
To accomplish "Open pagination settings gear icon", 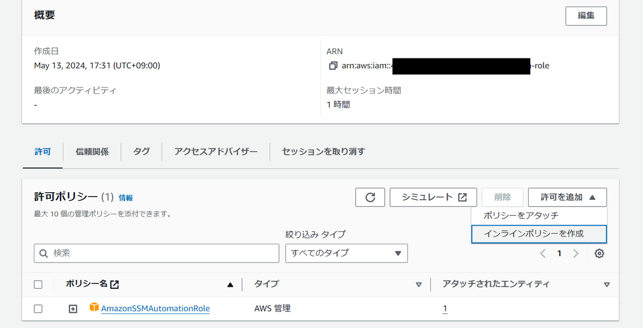I will [x=599, y=253].
